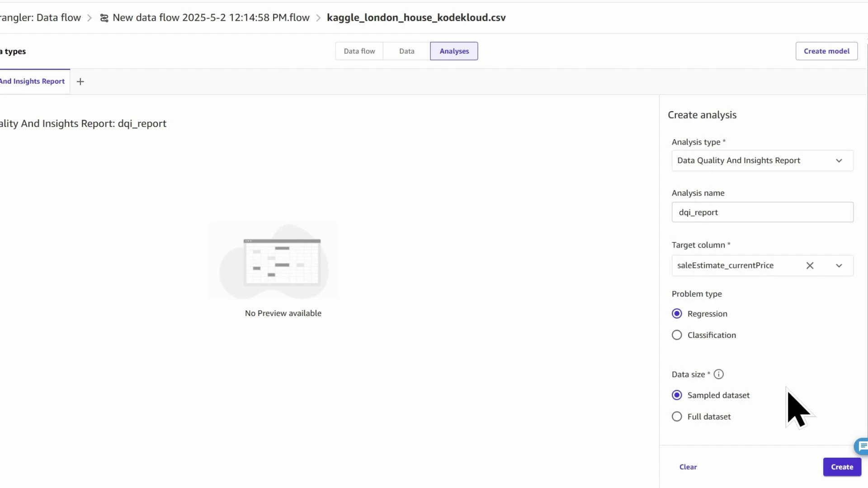Expand the Target column dropdown chevron
868x488 pixels.
(x=839, y=266)
